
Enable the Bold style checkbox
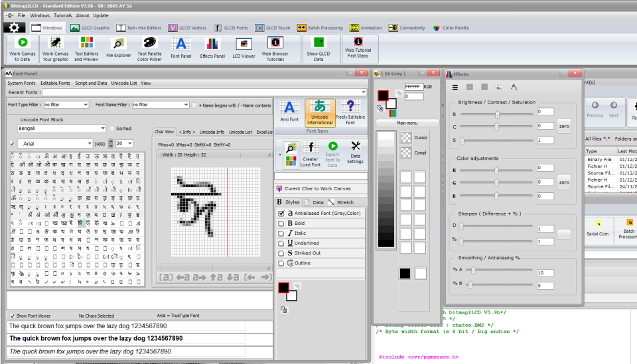point(281,223)
